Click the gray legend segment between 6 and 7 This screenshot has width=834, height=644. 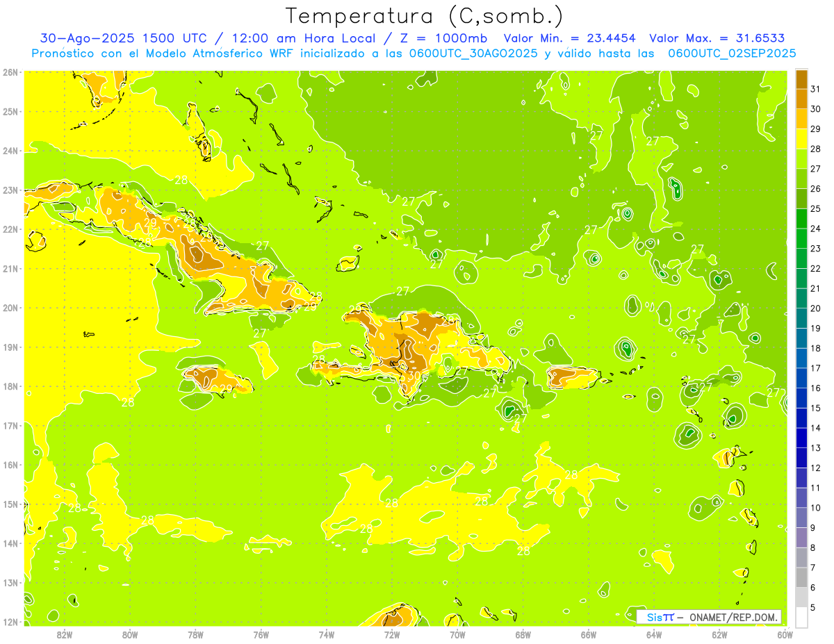[x=801, y=577]
